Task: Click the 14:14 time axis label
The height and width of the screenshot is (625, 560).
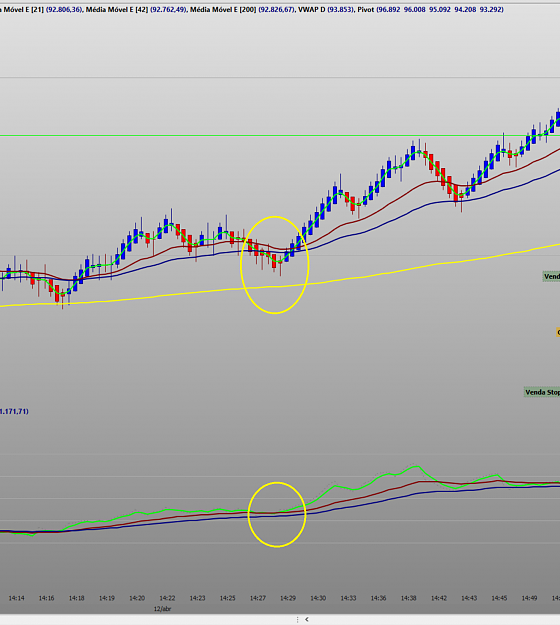Action: (16, 598)
